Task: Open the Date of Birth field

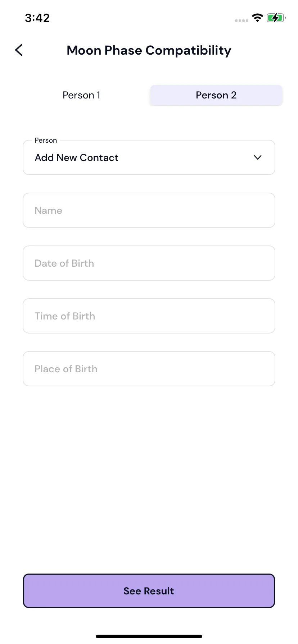Action: point(149,263)
